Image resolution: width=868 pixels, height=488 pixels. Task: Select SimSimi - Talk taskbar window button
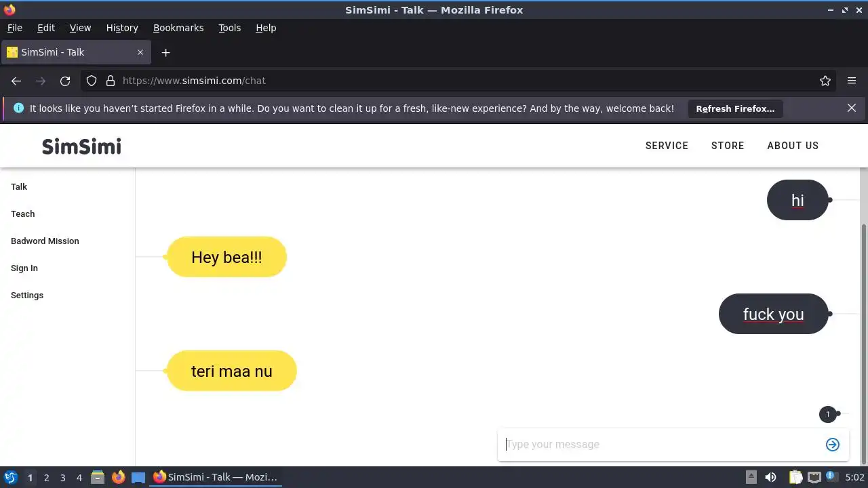[215, 477]
